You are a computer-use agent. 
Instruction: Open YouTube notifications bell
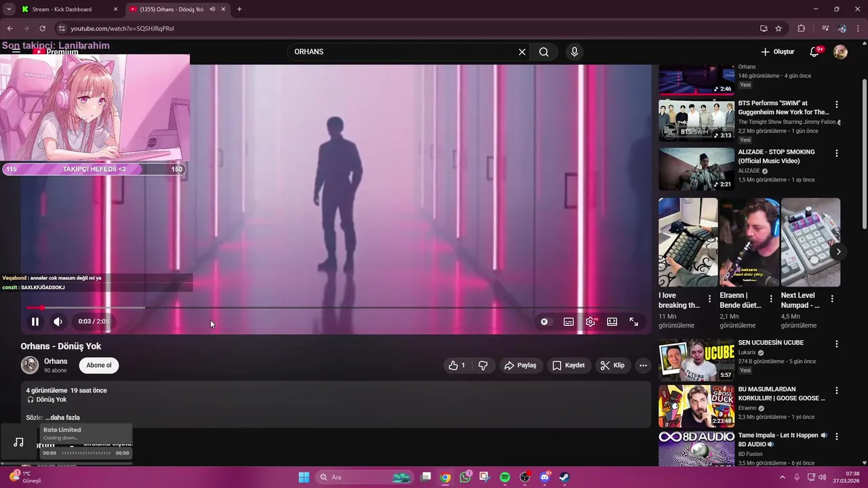(815, 52)
